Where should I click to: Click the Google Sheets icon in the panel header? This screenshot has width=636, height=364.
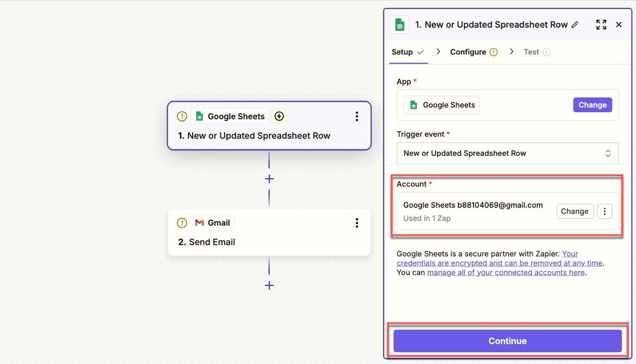tap(400, 25)
